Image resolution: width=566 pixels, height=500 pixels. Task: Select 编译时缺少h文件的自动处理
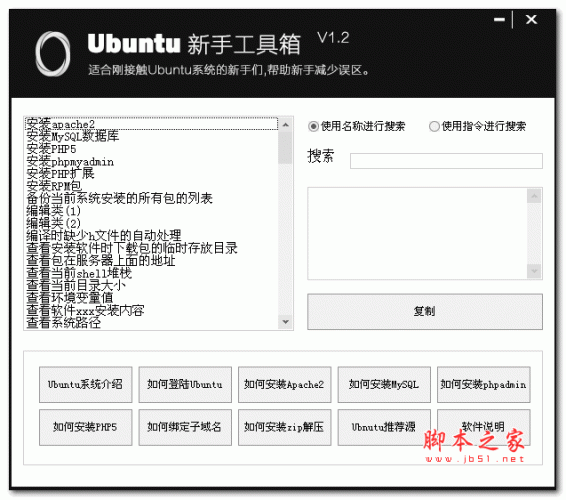pyautogui.click(x=152, y=236)
